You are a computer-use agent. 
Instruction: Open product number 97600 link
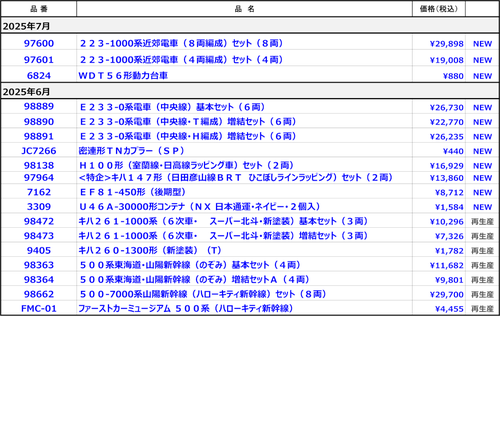click(x=39, y=43)
